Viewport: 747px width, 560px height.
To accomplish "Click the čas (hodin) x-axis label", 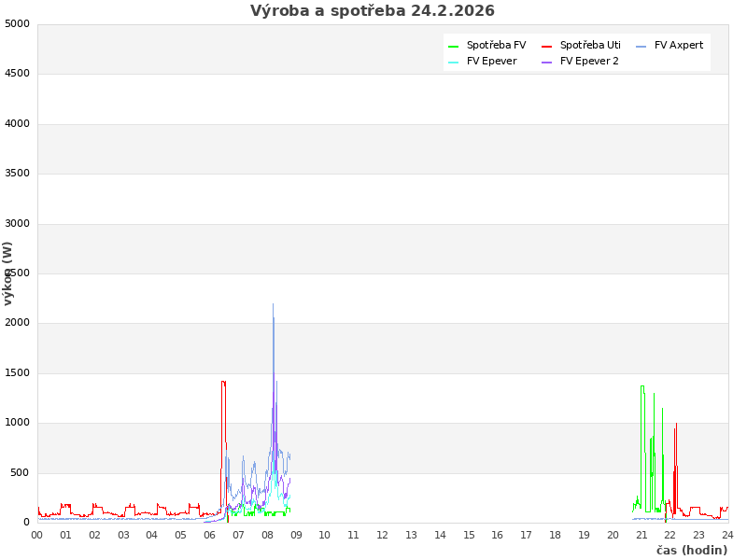I will (x=691, y=550).
